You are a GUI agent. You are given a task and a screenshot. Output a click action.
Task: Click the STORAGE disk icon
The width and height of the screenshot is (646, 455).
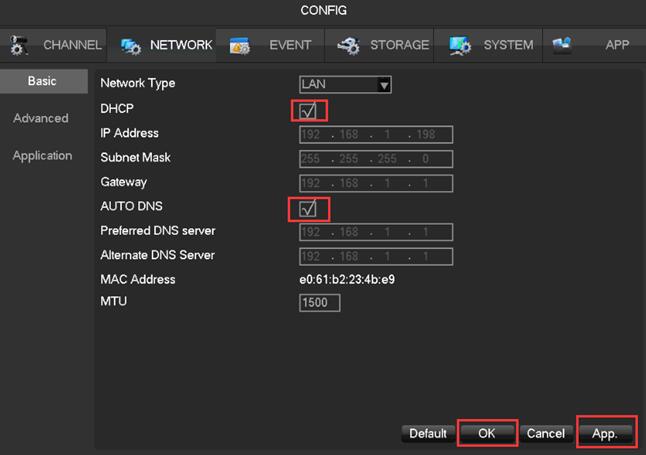pyautogui.click(x=348, y=46)
